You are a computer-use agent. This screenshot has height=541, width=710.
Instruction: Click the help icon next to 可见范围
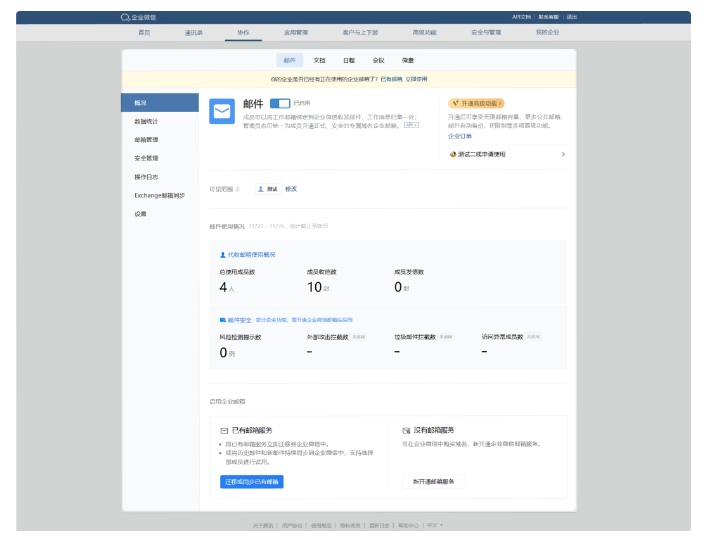(237, 188)
